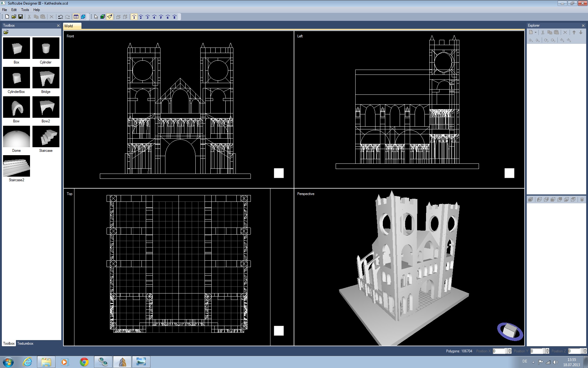This screenshot has width=588, height=368.
Task: Open folder icon in Toolbox panel
Action: click(x=6, y=32)
